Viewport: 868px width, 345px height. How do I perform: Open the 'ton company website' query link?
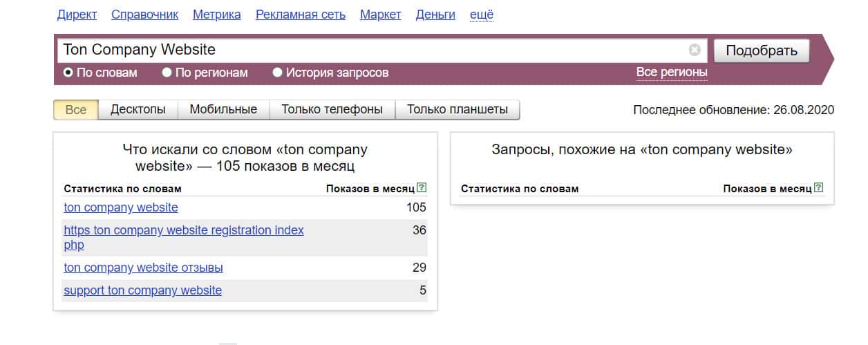click(121, 207)
